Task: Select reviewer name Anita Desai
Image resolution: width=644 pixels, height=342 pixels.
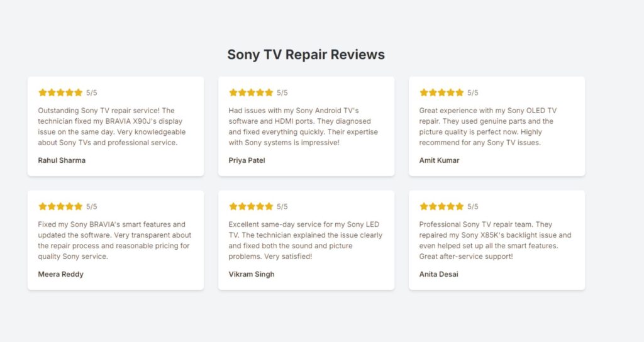Action: coord(438,274)
